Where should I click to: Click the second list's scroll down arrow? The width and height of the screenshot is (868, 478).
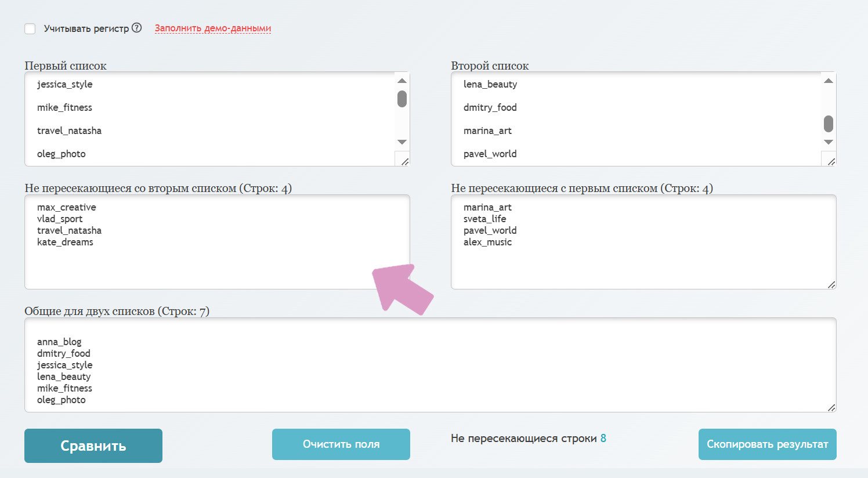[829, 142]
